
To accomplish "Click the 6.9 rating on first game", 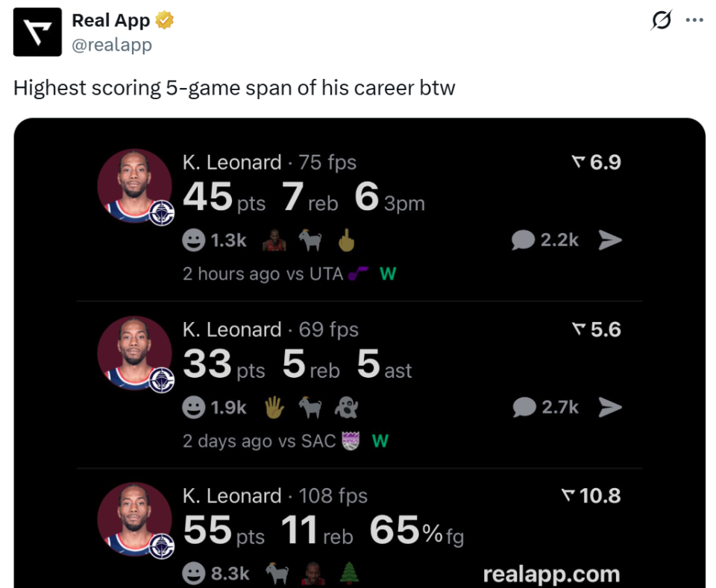I will 597,162.
